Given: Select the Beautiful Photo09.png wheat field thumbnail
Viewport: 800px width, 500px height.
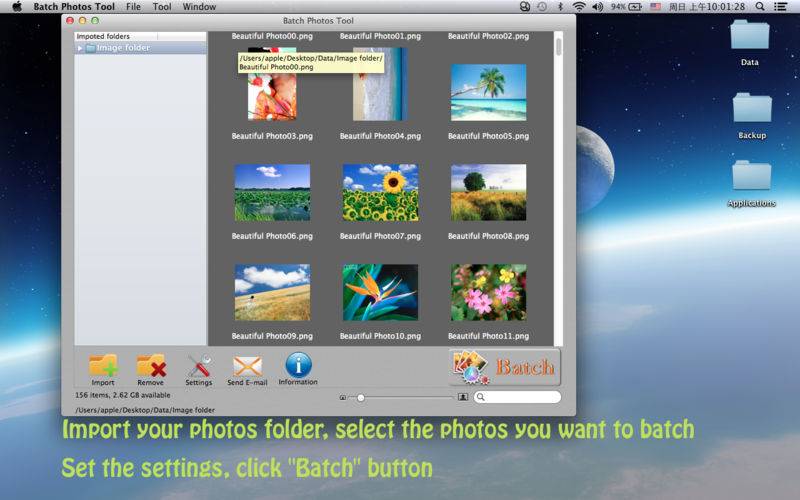Looking at the screenshot, I should [272, 292].
